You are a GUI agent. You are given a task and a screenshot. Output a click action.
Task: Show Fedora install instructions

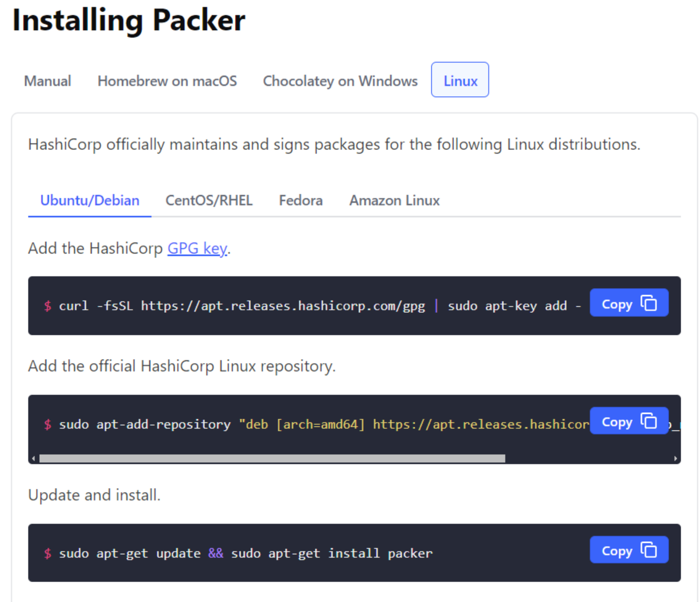pos(301,200)
